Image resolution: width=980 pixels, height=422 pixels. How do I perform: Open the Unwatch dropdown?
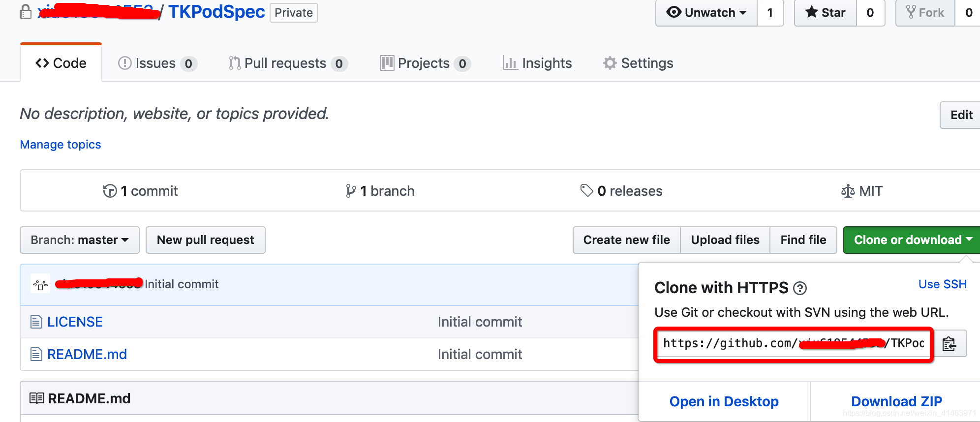point(706,12)
